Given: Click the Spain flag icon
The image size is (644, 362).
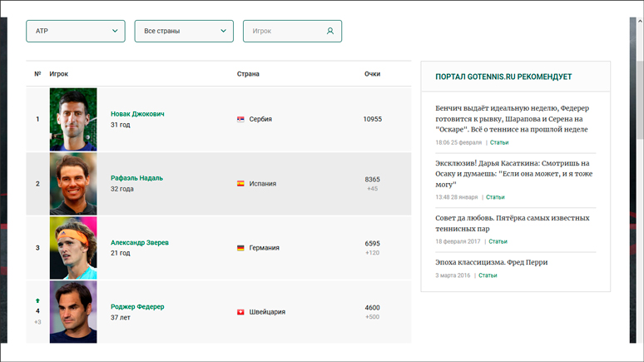Looking at the screenshot, I should (240, 184).
